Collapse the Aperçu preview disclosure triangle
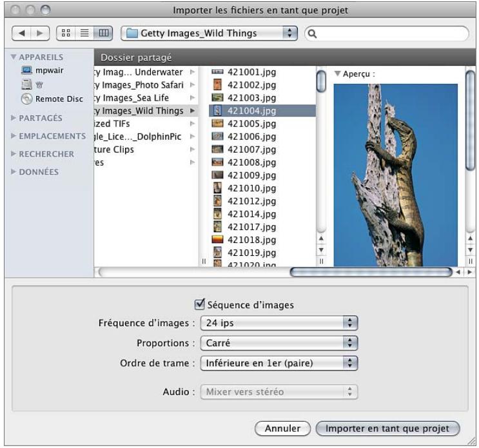 pyautogui.click(x=337, y=73)
